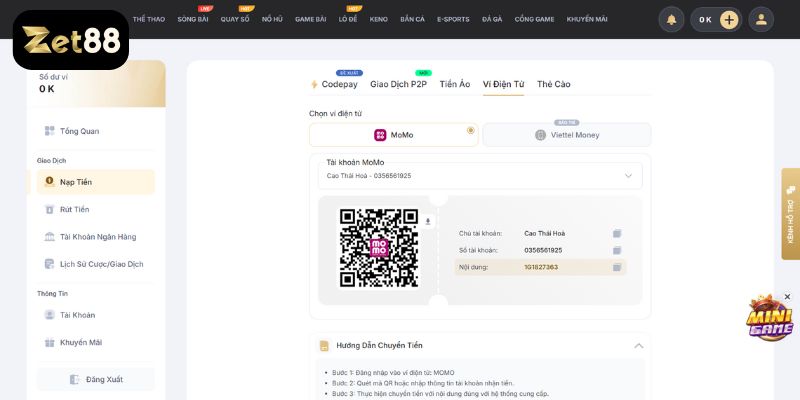Open the Cổng Game menu
800x400 pixels.
point(534,19)
